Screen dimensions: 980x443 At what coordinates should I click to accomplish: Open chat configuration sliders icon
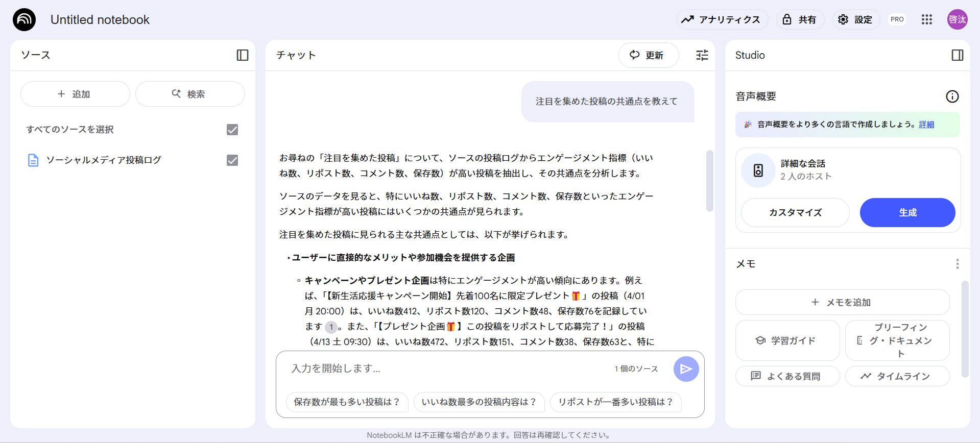point(702,55)
